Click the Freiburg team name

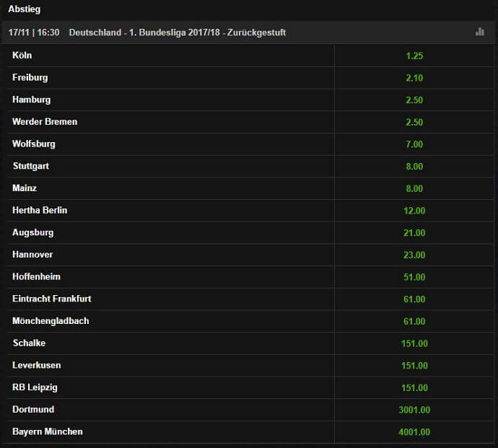click(30, 77)
